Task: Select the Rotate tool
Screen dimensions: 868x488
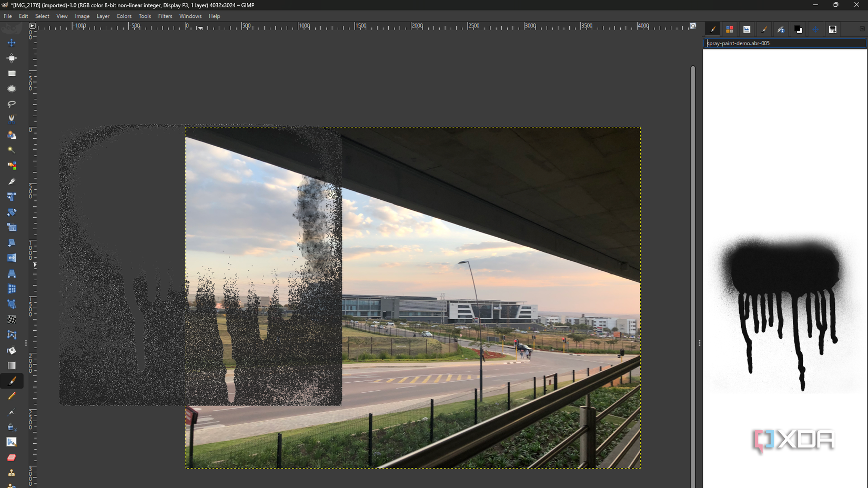Action: tap(12, 212)
